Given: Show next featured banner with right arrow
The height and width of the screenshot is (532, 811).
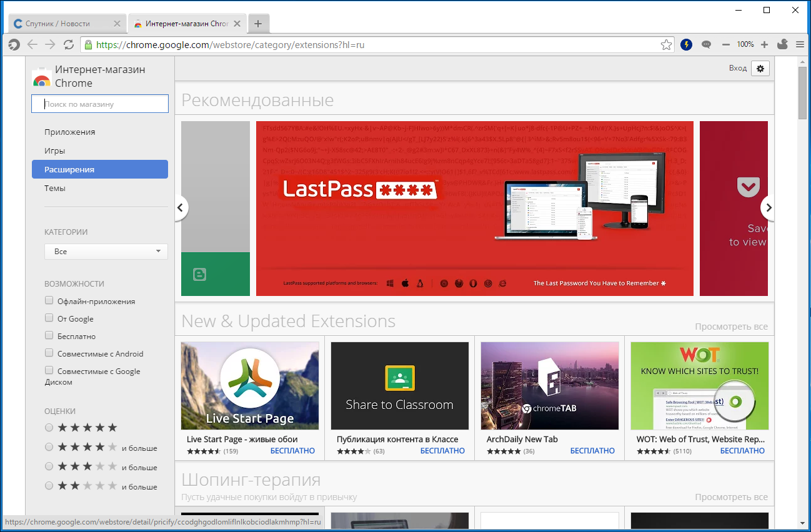Looking at the screenshot, I should 769,208.
